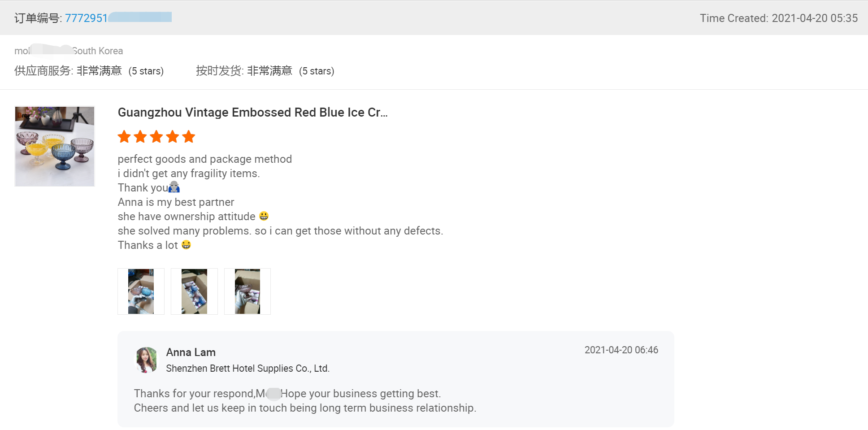This screenshot has width=868, height=430.
Task: Click the smiley emoji after ownership attitude
Action: (264, 216)
